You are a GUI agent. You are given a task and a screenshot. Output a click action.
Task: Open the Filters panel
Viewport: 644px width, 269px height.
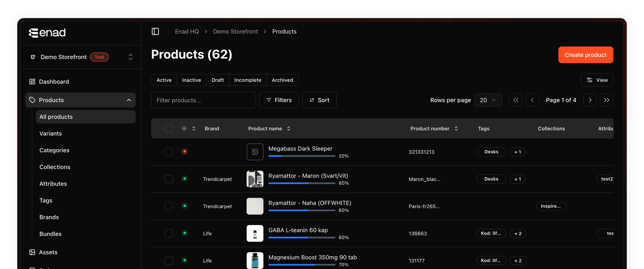(279, 100)
